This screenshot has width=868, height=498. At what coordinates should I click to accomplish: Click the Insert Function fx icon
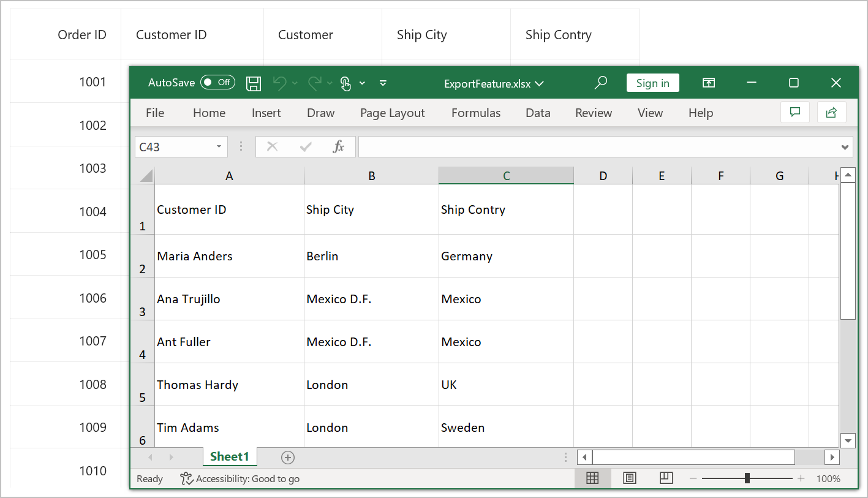tap(338, 146)
